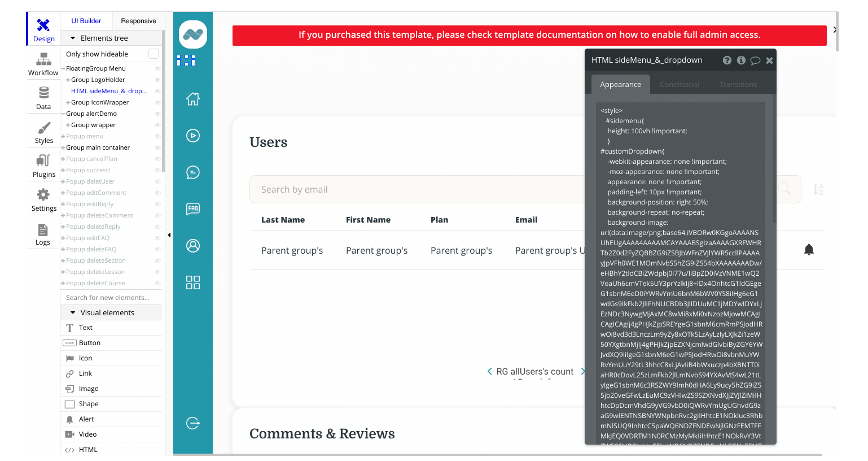
Task: Expand Popup success! tree node
Action: pos(63,170)
